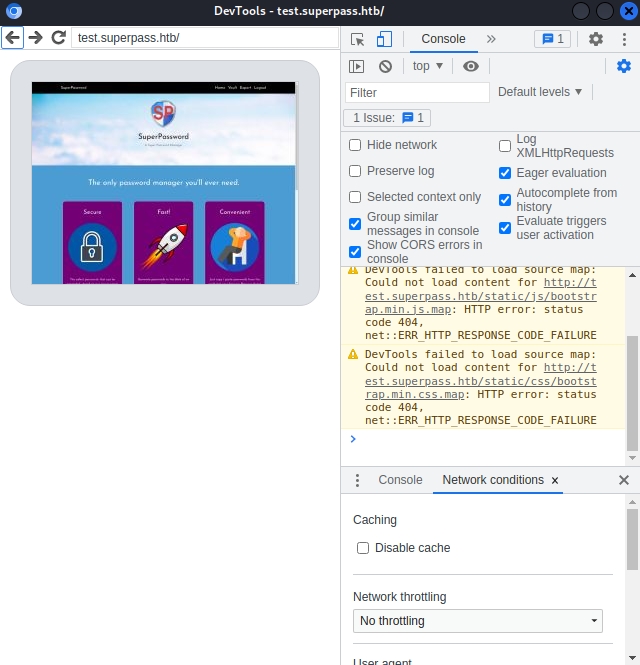The image size is (640, 665).
Task: Click the 1 Issue button
Action: (x=387, y=118)
